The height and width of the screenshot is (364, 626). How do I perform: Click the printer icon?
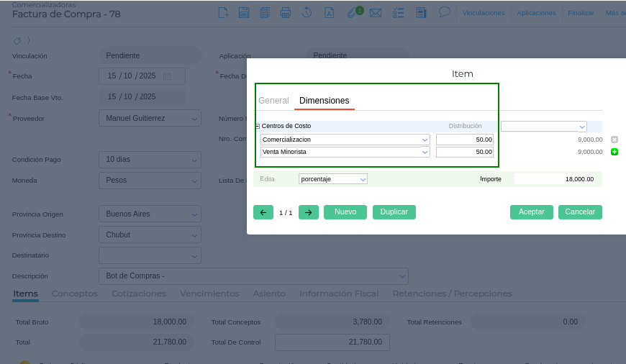(286, 12)
